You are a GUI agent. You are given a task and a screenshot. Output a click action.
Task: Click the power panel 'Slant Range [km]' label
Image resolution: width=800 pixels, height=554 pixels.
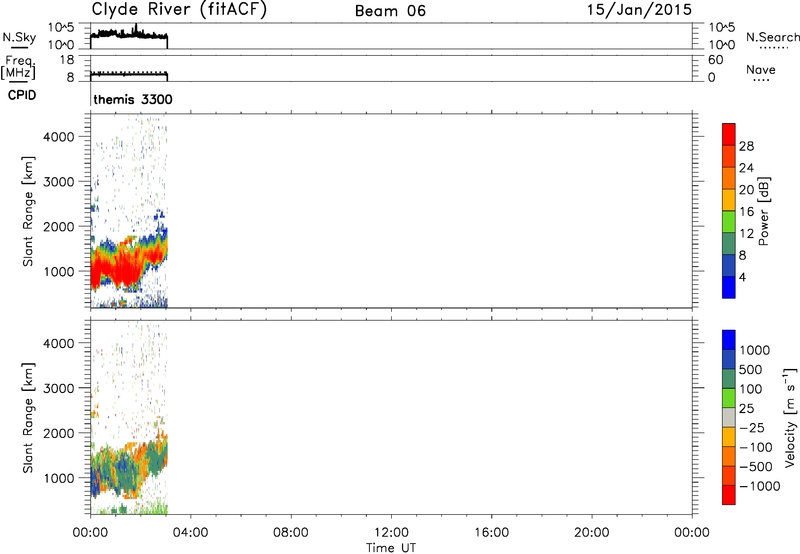click(28, 211)
